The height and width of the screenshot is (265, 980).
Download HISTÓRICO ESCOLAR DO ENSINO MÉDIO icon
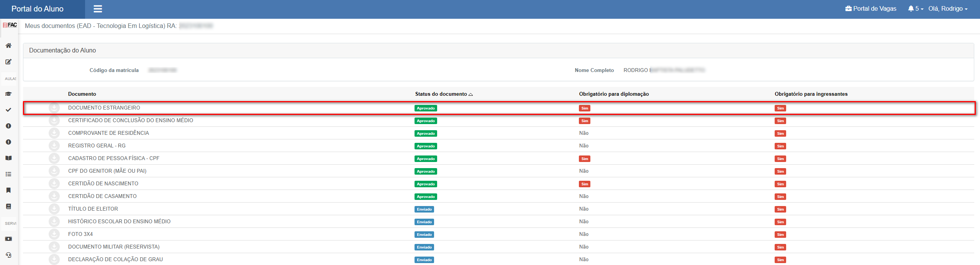[x=54, y=221]
